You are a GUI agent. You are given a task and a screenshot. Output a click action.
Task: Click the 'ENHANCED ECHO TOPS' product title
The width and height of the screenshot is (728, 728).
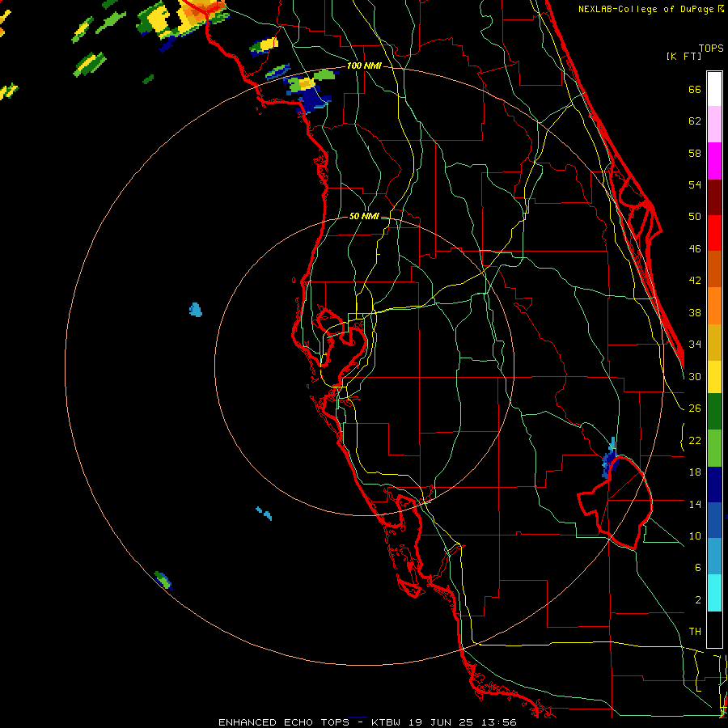(x=284, y=722)
